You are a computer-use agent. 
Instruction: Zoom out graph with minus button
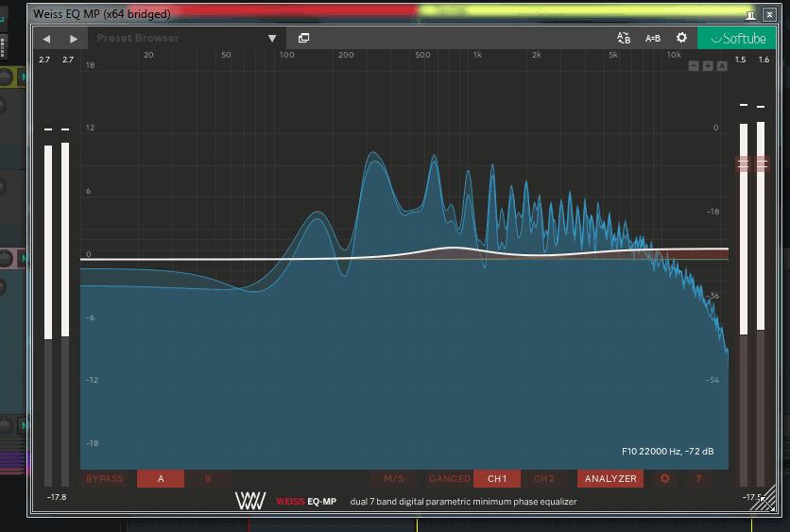click(694, 66)
